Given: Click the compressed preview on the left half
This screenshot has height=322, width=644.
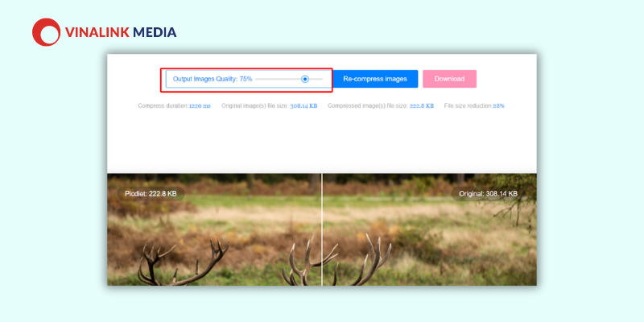Looking at the screenshot, I should point(214,242).
